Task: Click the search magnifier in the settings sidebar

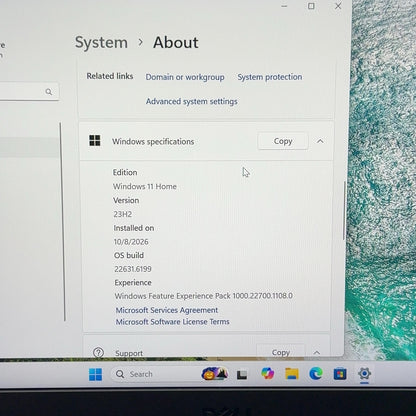Action: coord(49,92)
